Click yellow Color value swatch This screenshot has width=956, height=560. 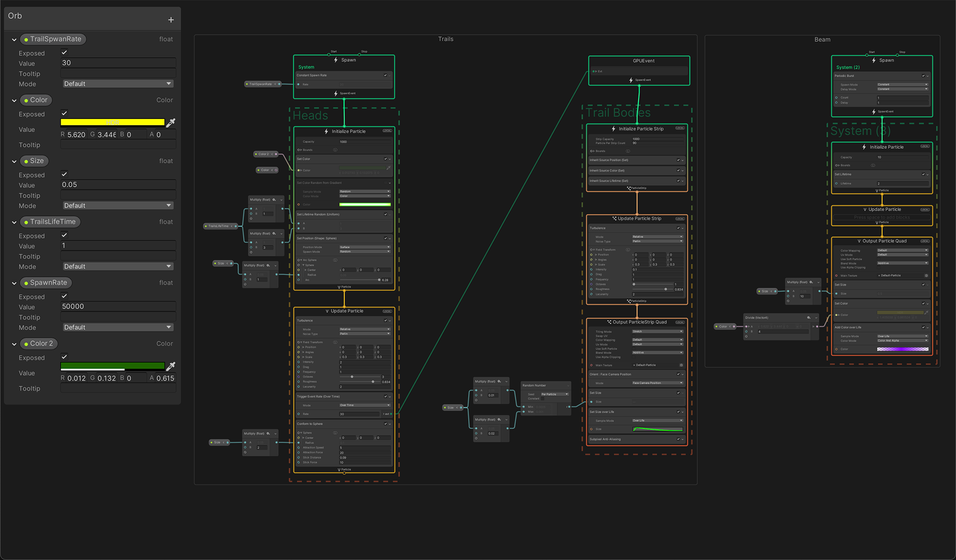click(113, 122)
